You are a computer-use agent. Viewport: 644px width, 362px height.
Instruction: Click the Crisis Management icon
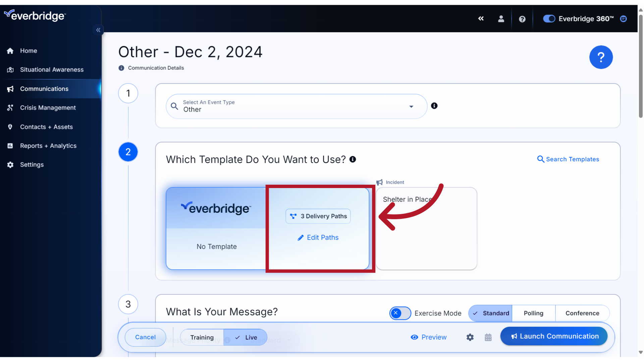[11, 107]
